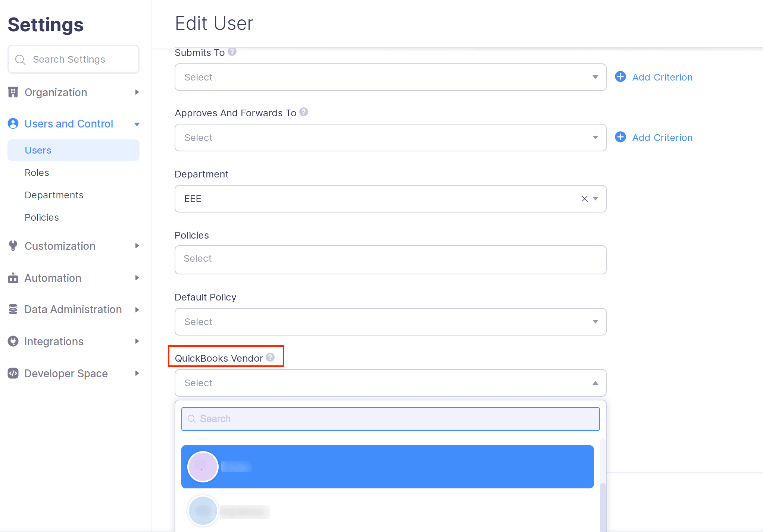Click the help icon beside QuickBooks Vendor
Screen dimensions: 763x532
[270, 357]
